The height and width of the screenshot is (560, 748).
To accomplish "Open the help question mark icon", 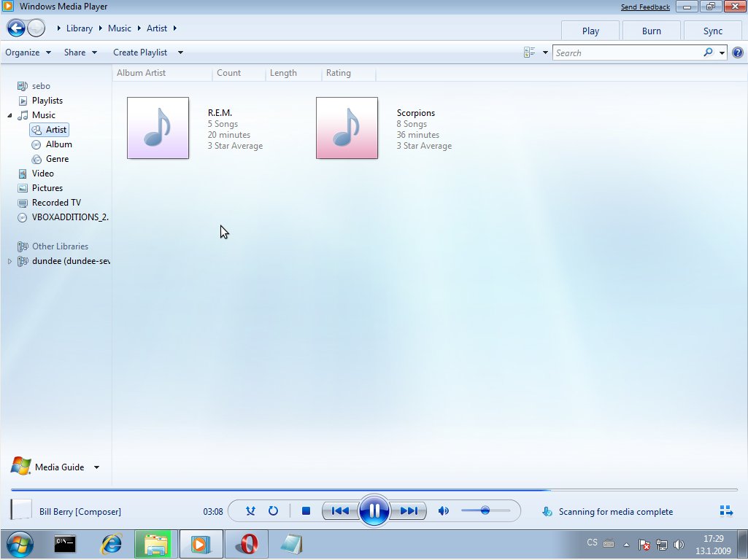I will 738,52.
